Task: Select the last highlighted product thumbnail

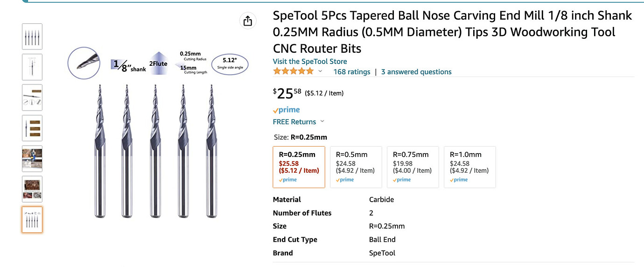Action: coord(32,219)
